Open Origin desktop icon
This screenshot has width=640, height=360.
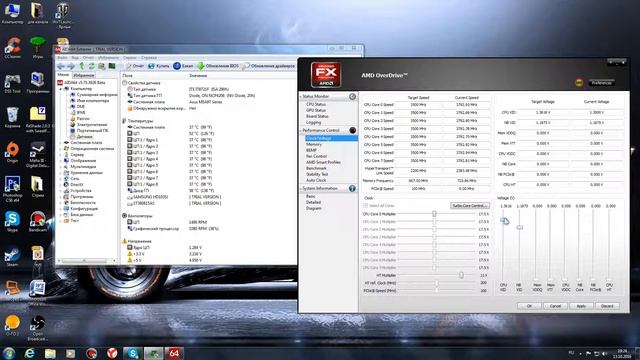pos(13,152)
